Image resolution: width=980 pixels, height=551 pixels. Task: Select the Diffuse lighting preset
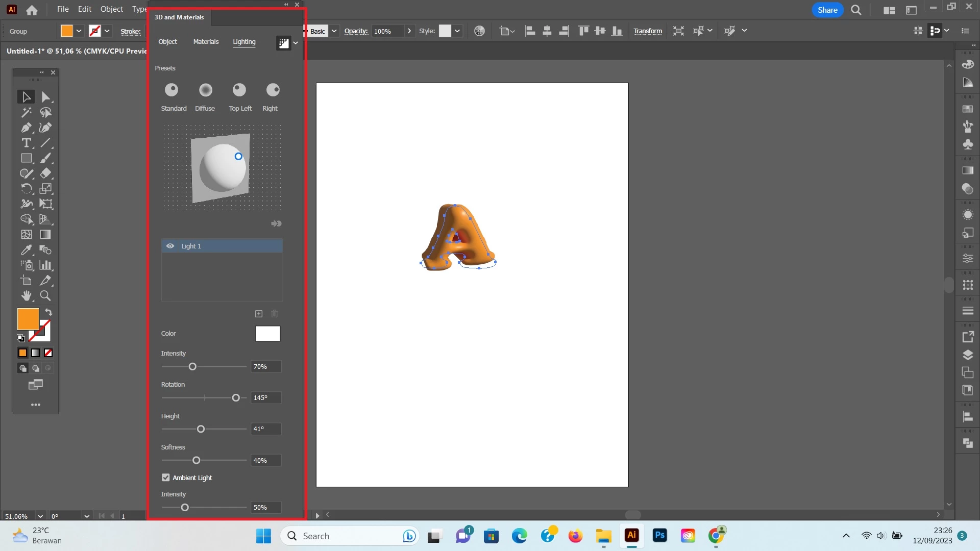(205, 90)
